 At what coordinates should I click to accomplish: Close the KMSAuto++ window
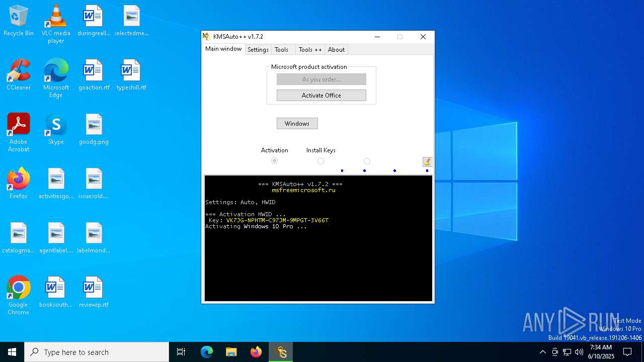pos(423,37)
